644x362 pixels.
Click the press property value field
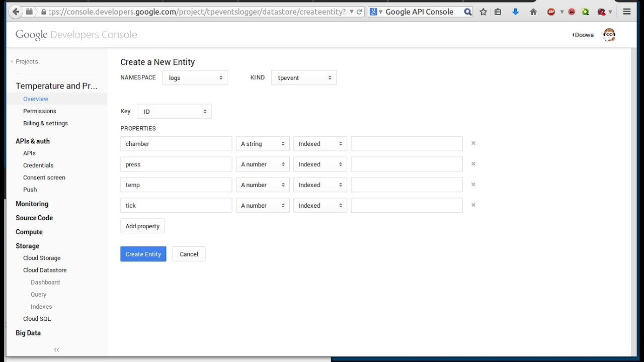tap(407, 164)
